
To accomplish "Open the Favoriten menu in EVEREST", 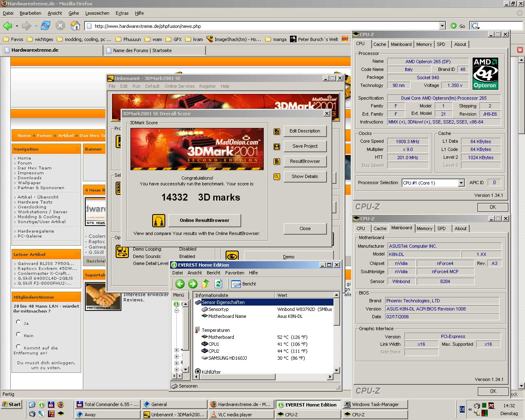I will pyautogui.click(x=235, y=273).
